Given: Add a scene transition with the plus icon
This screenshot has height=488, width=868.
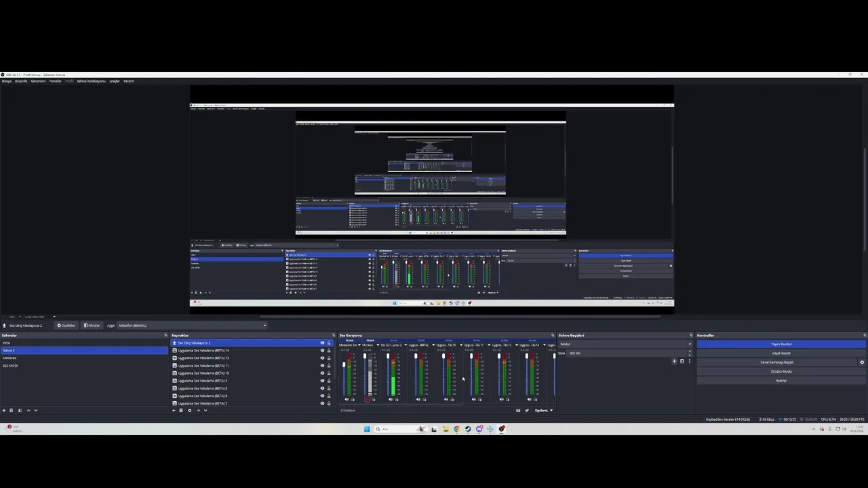Looking at the screenshot, I should pos(674,361).
